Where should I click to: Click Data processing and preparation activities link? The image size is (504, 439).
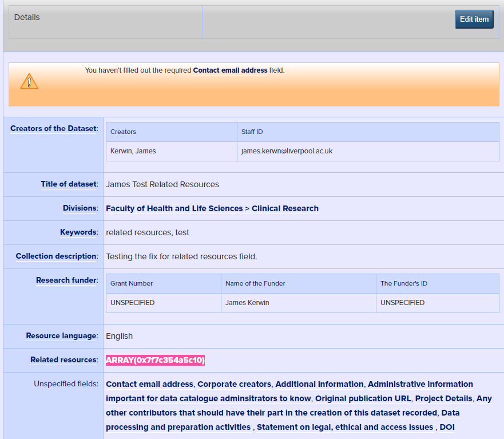178,427
